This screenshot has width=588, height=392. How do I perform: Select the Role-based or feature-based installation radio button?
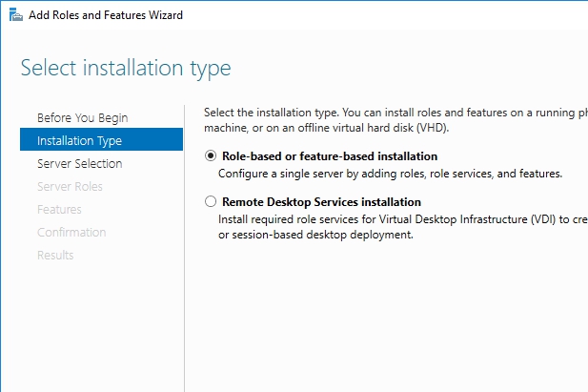pos(211,156)
